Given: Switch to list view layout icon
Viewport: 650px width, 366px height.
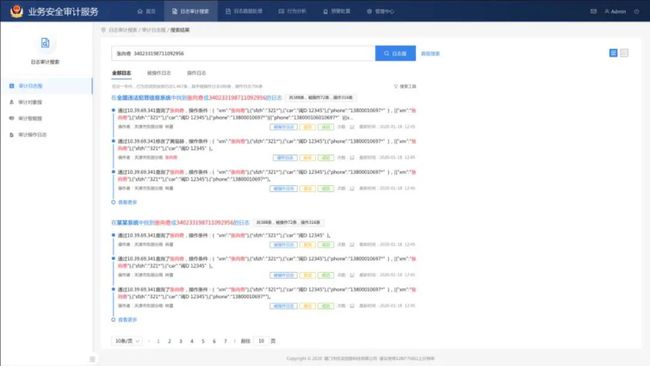Looking at the screenshot, I should (613, 53).
